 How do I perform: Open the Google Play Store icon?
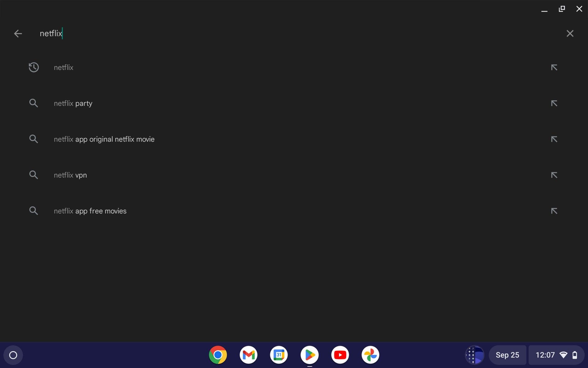coord(310,355)
